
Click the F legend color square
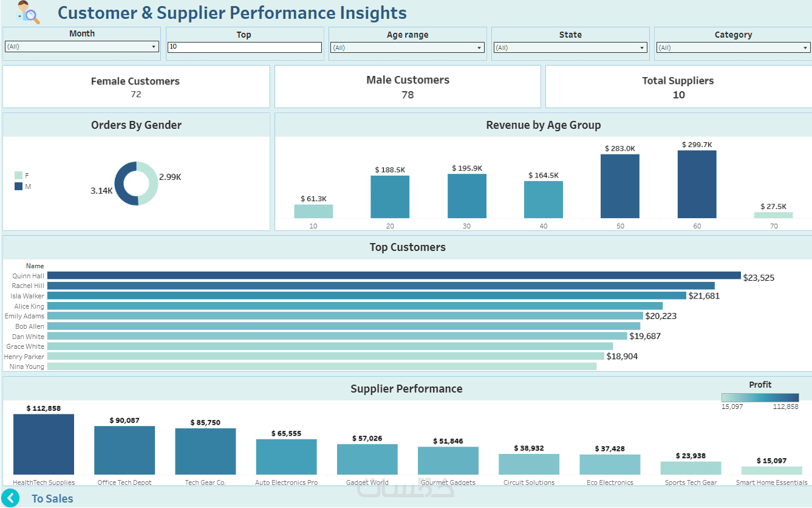[18, 175]
